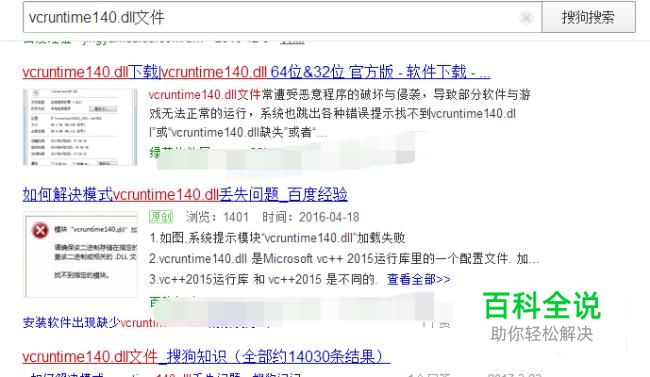The height and width of the screenshot is (377, 650).
Task: Click step 2 text about Microsoft vc++ 2015运行库
Action: pyautogui.click(x=344, y=259)
